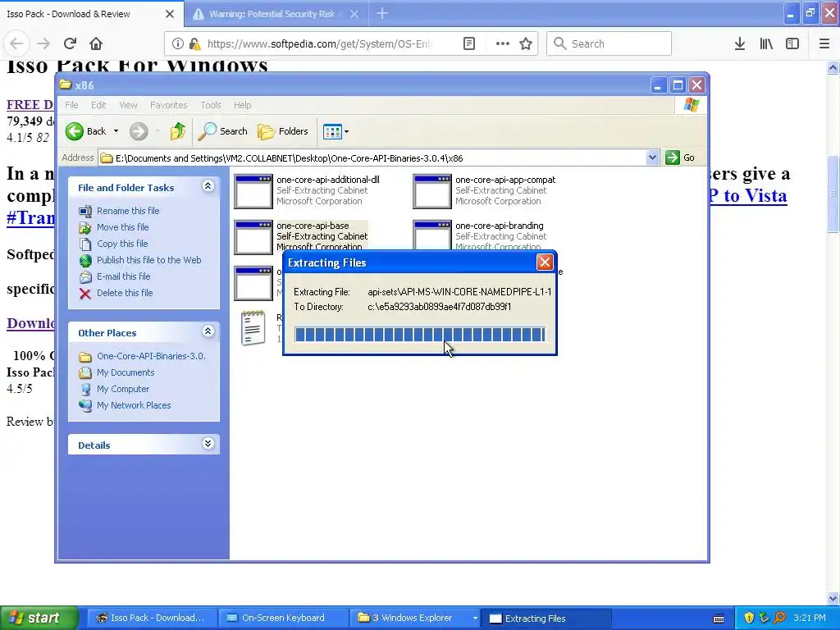Click Rename this file task

coord(128,211)
